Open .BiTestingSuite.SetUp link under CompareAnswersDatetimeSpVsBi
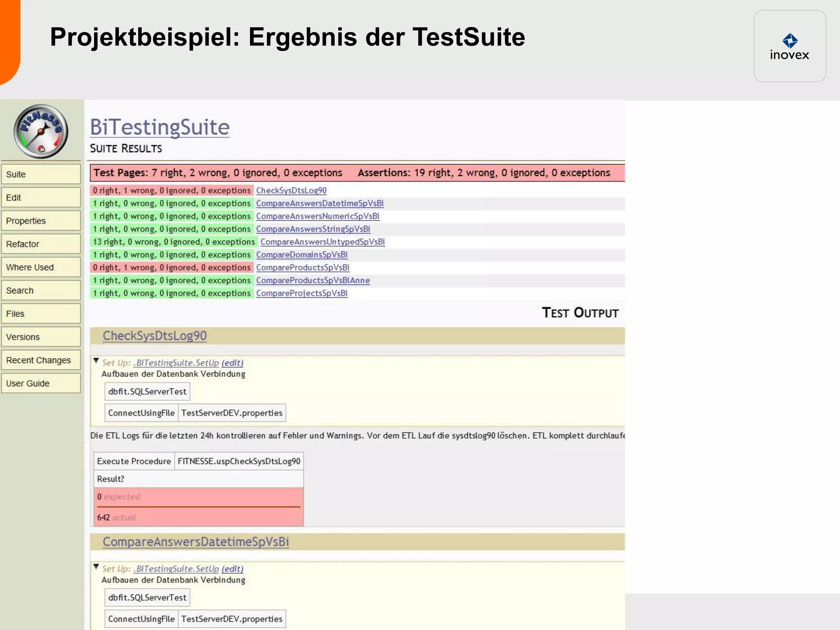Screen dimensions: 840x630 176,568
